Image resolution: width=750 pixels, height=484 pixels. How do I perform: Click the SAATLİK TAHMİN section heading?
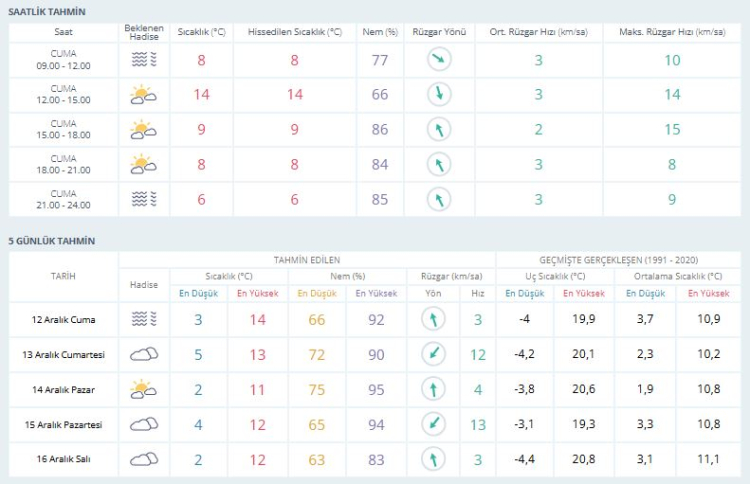47,11
